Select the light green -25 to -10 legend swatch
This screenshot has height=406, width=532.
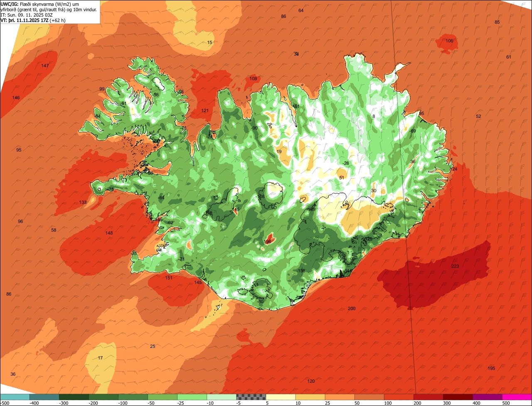[x=192, y=397]
